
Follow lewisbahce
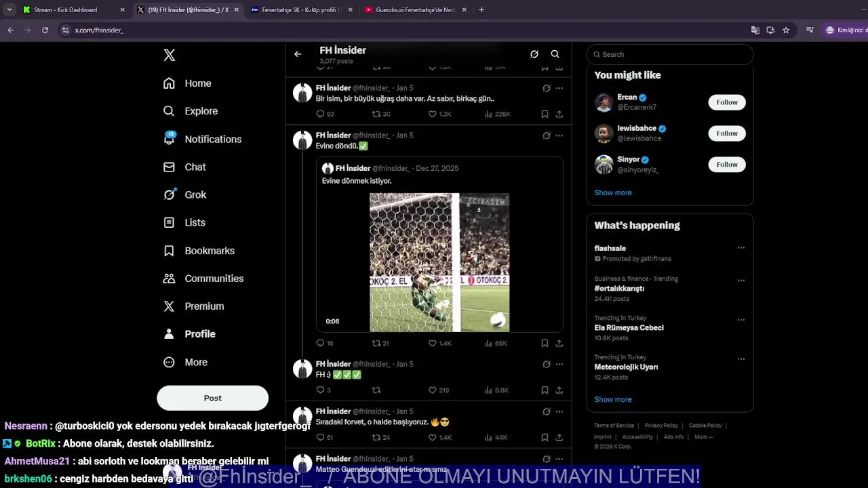727,134
